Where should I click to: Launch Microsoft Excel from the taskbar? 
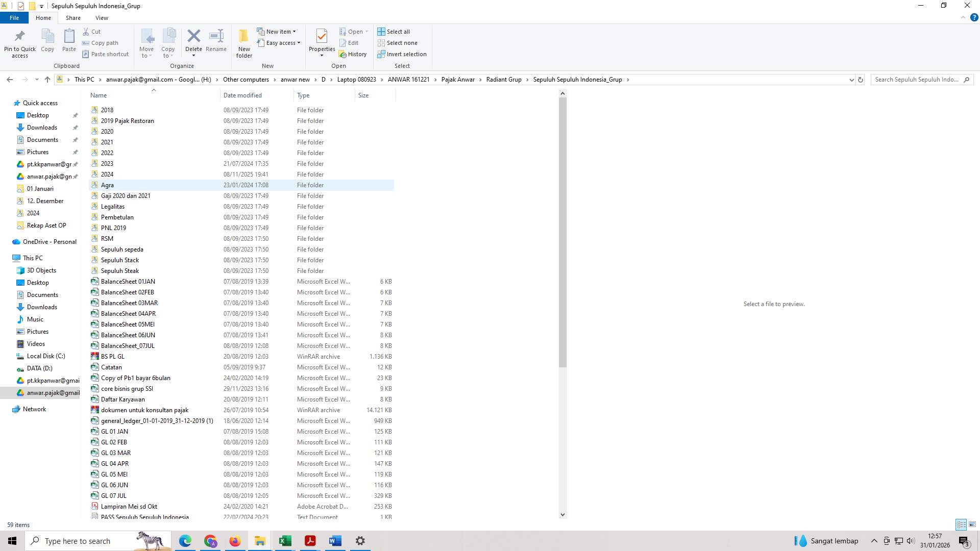coord(285,540)
